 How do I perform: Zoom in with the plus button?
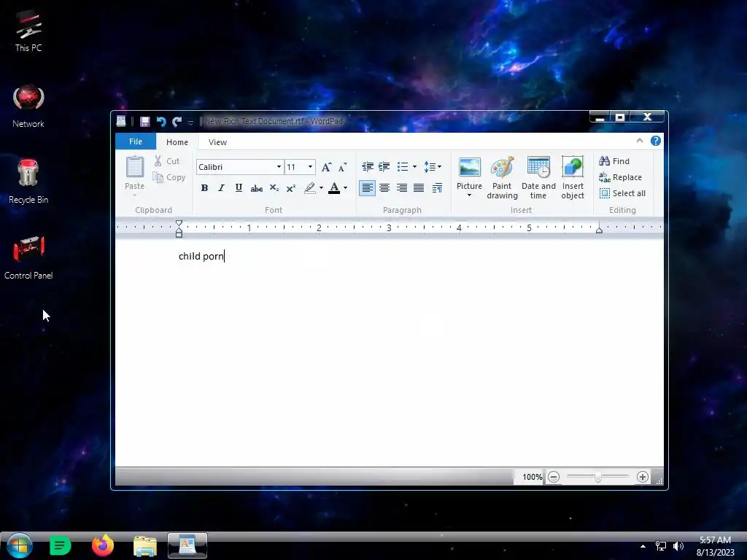click(x=642, y=477)
